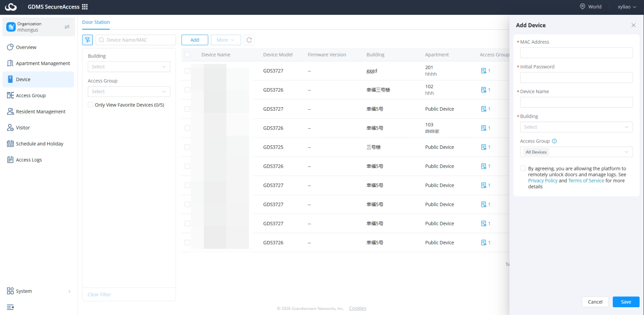
Task: Click the filter funnel icon
Action: [87, 40]
